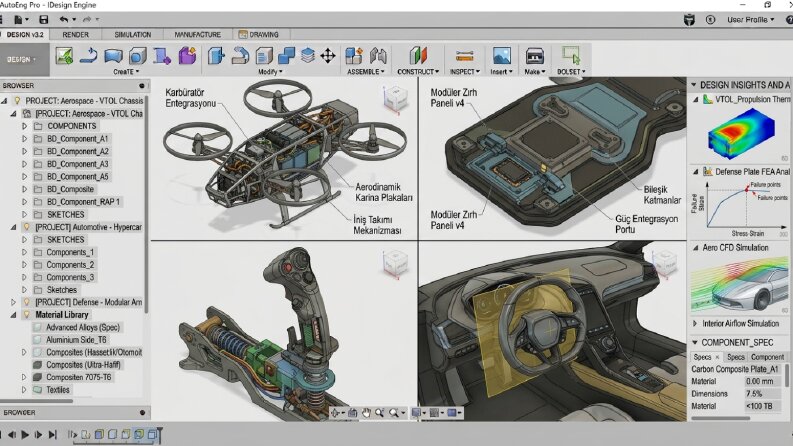Click the Shell tool icon
The image size is (793, 446).
coord(264,56)
